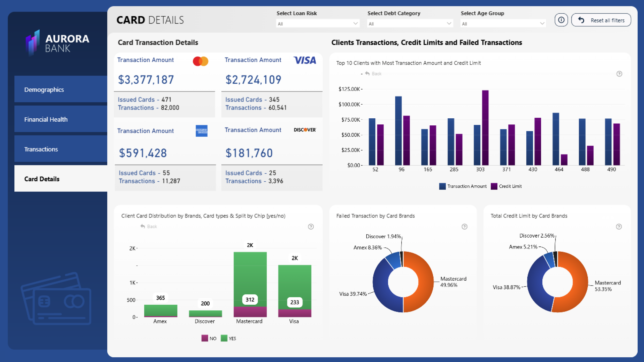This screenshot has height=362, width=644.
Task: Switch to the Financial Health page
Action: (x=61, y=119)
